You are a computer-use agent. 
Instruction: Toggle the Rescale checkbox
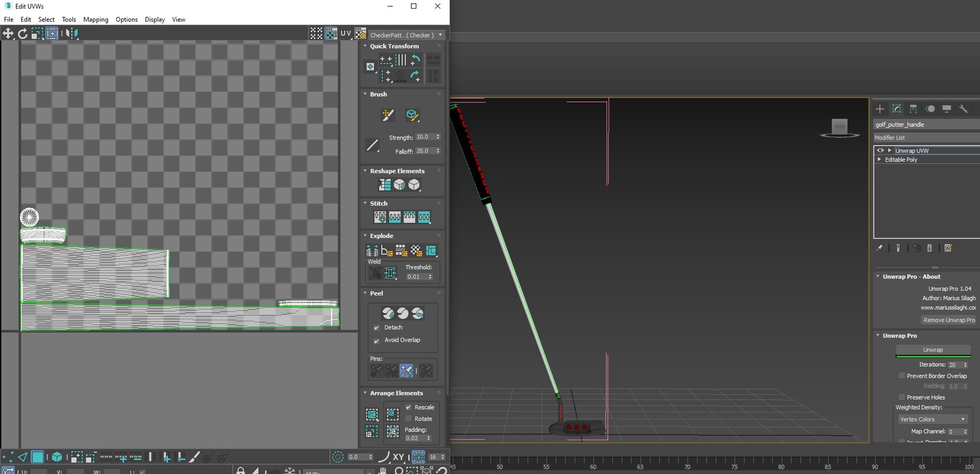(408, 407)
